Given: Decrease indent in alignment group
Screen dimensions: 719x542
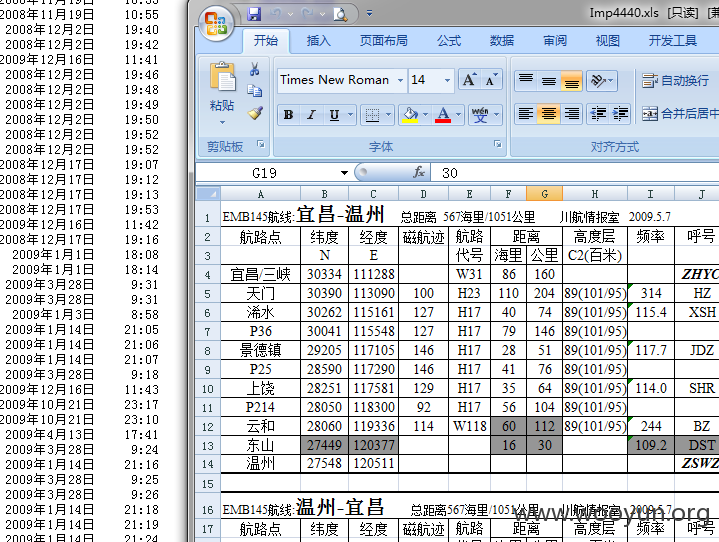Looking at the screenshot, I should coord(598,113).
